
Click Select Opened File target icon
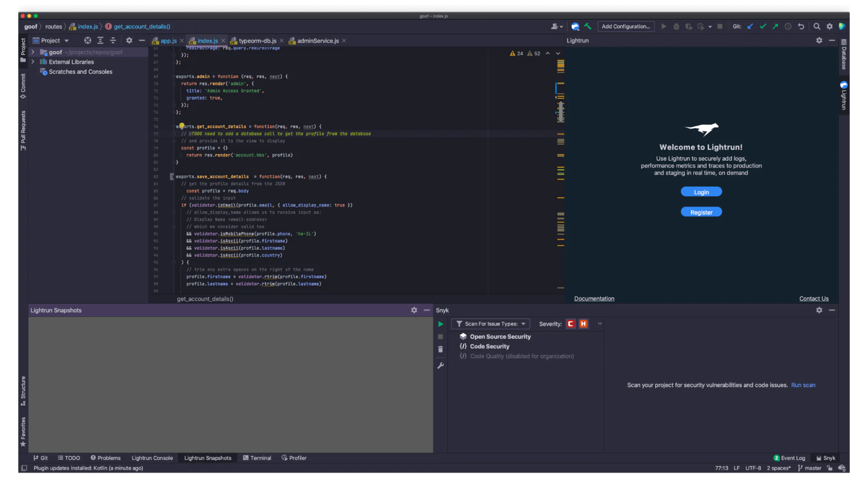pos(87,40)
